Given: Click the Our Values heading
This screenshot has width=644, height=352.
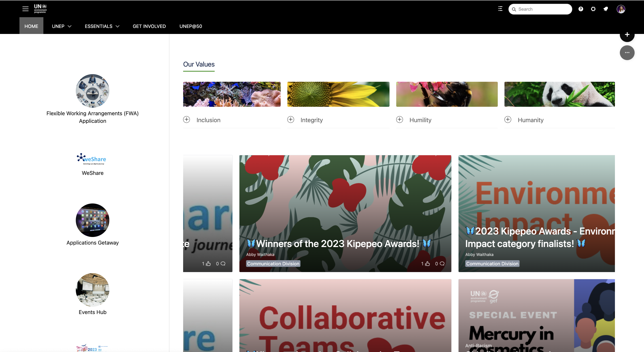Looking at the screenshot, I should [199, 64].
